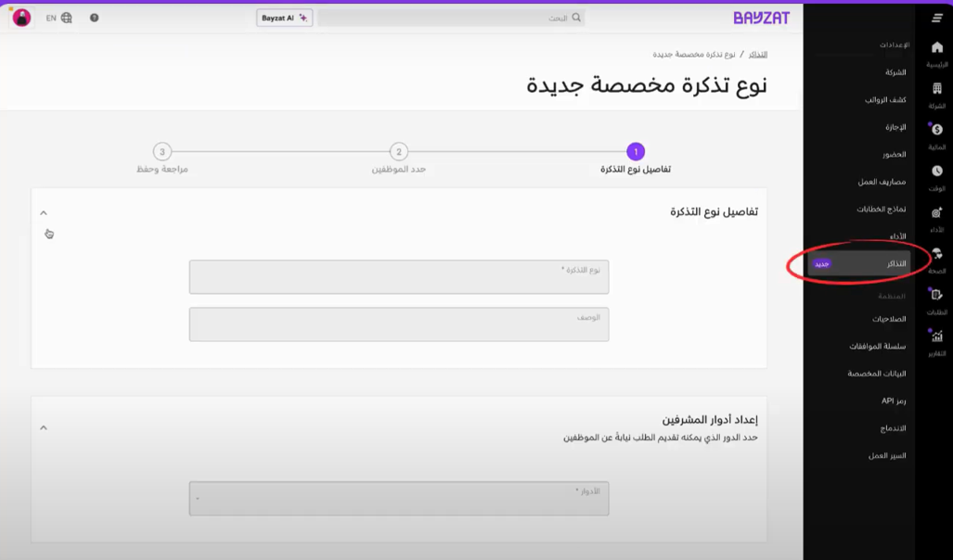Go to step 2 Select Employees
The width and height of the screenshot is (953, 560).
tap(398, 152)
